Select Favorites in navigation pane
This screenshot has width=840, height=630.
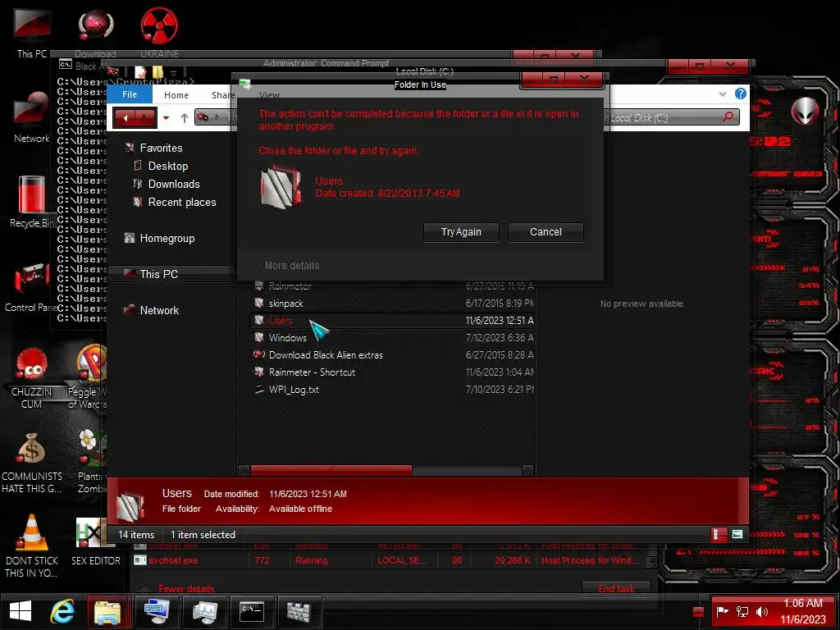(x=161, y=148)
